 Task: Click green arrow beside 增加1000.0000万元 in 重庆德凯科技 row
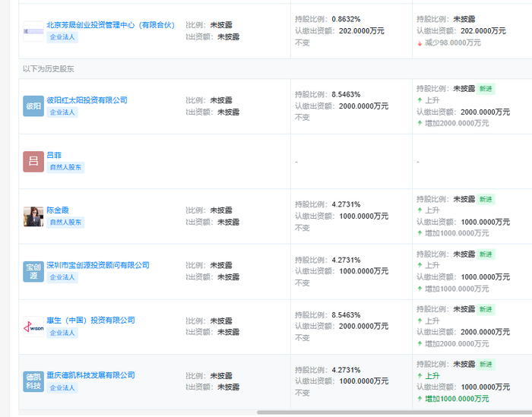(x=420, y=399)
